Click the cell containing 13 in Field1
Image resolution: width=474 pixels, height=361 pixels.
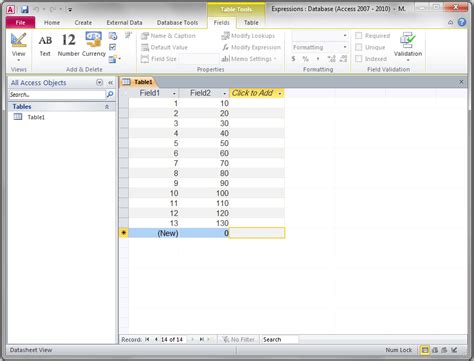(154, 223)
